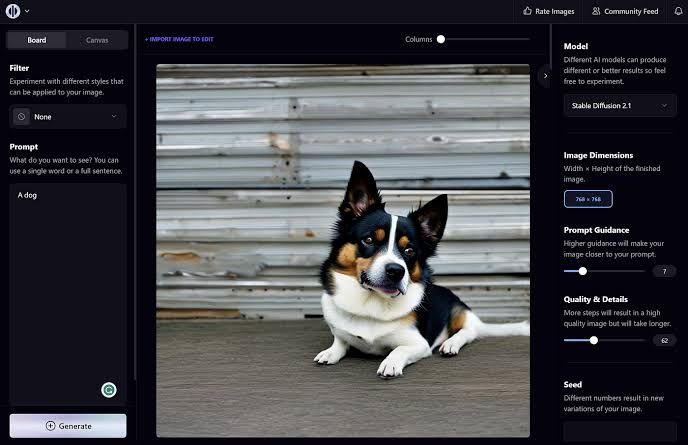Click the generated dog image
Viewport: 688px width, 445px height.
[343, 250]
